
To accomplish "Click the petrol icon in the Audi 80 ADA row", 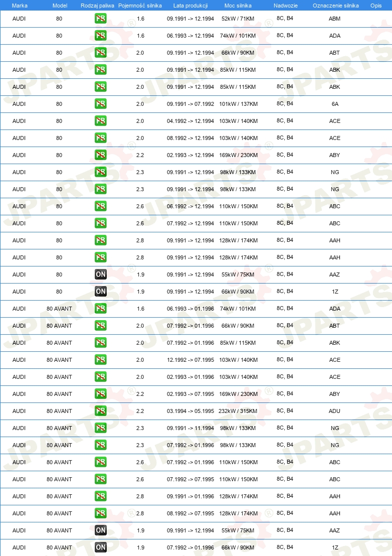I will [x=101, y=36].
